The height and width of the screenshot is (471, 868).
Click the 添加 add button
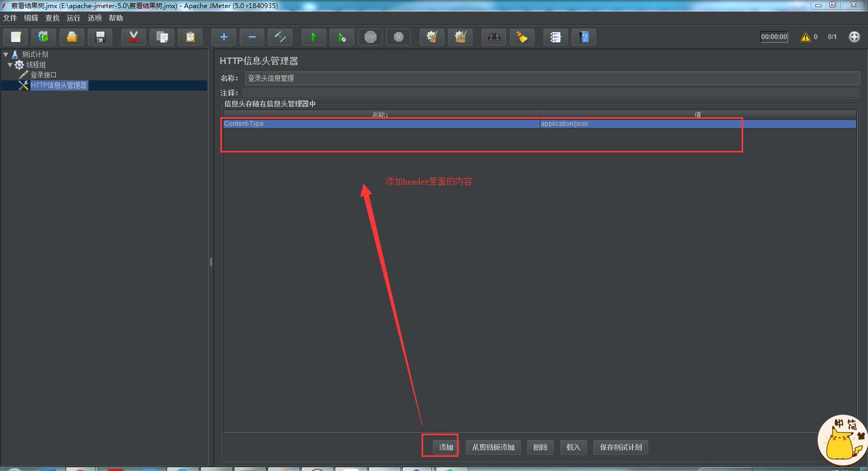click(x=446, y=447)
